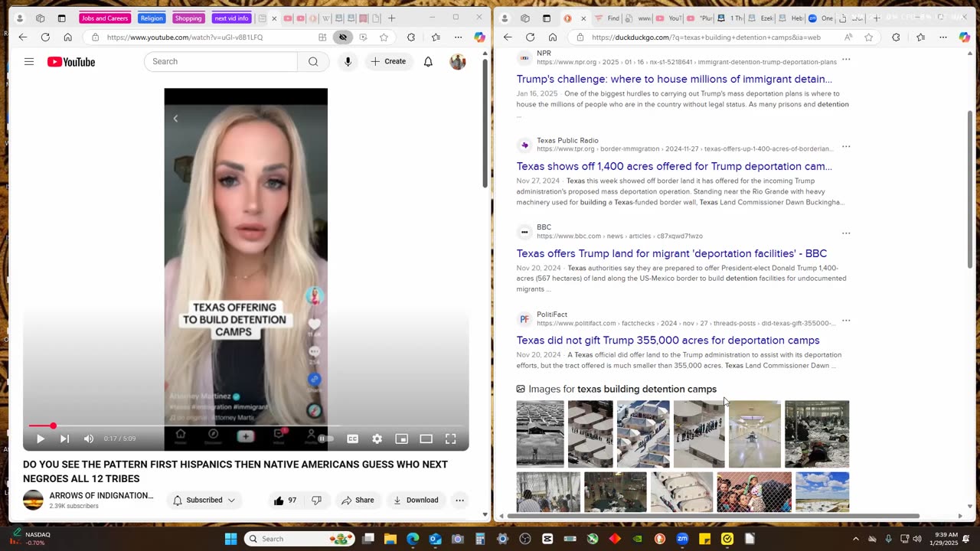Toggle tracking prevention eye icon in YouTube address bar
Screen dimensions: 980x551
[343, 37]
